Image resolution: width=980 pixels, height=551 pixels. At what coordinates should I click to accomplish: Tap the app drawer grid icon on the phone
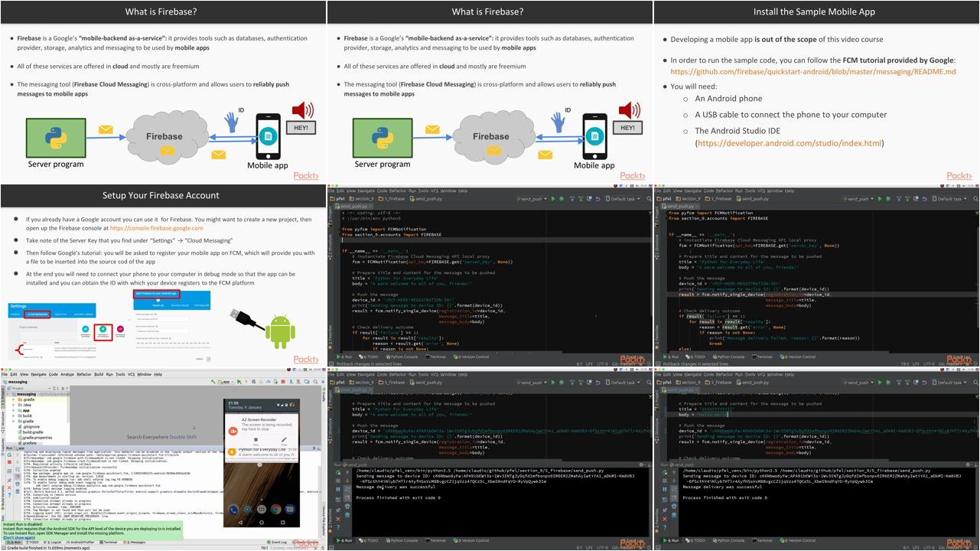(262, 509)
